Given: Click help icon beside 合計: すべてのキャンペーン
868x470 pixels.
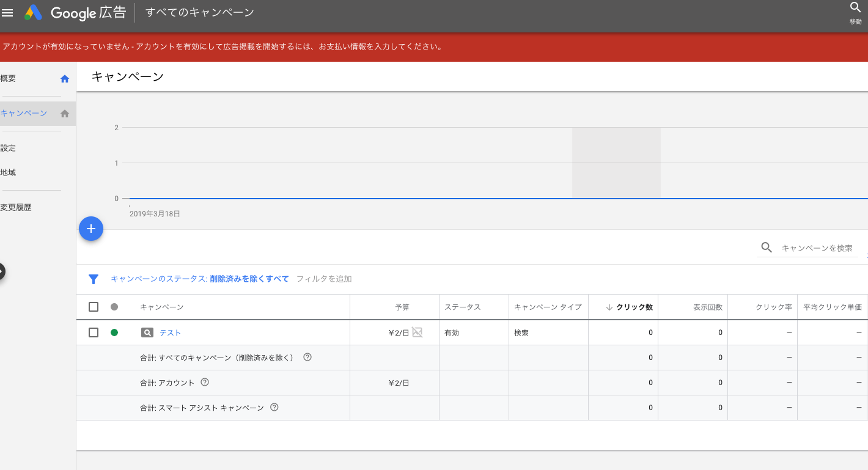Looking at the screenshot, I should click(x=307, y=357).
